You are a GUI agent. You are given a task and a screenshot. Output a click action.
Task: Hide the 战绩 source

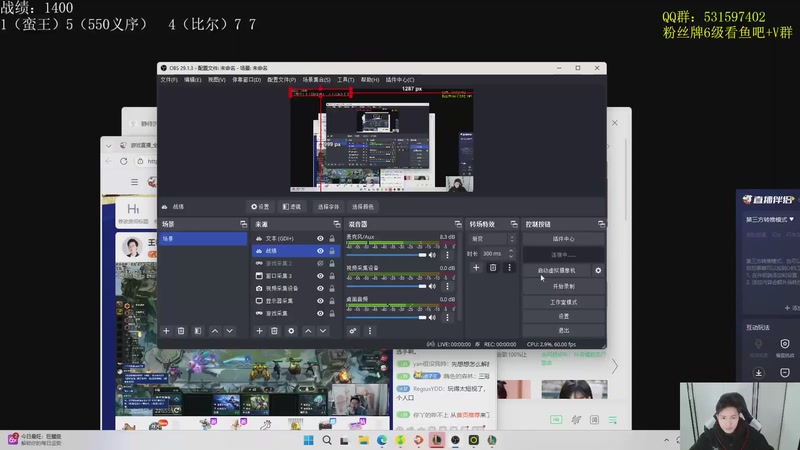pos(320,251)
